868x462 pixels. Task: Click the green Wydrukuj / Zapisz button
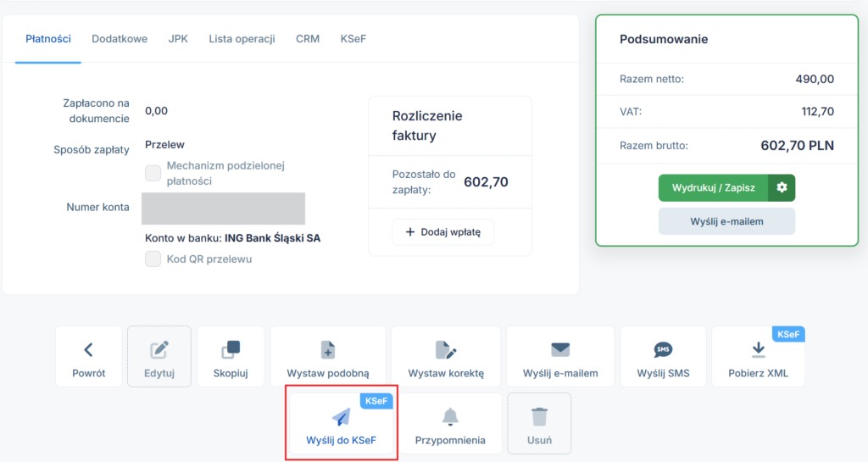[x=713, y=187]
